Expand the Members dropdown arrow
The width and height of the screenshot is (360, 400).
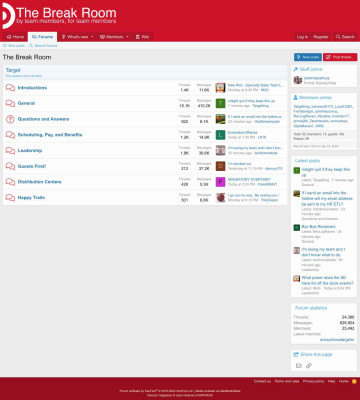[127, 37]
